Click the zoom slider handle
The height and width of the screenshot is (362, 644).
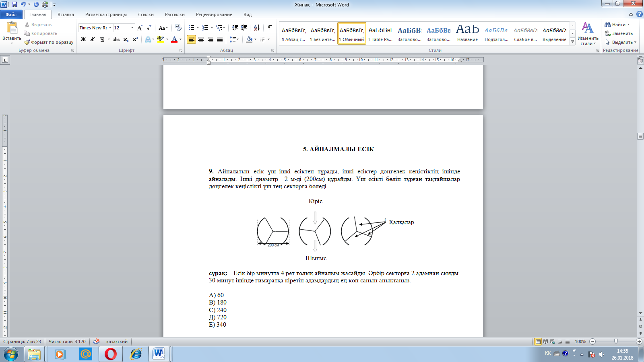point(616,341)
